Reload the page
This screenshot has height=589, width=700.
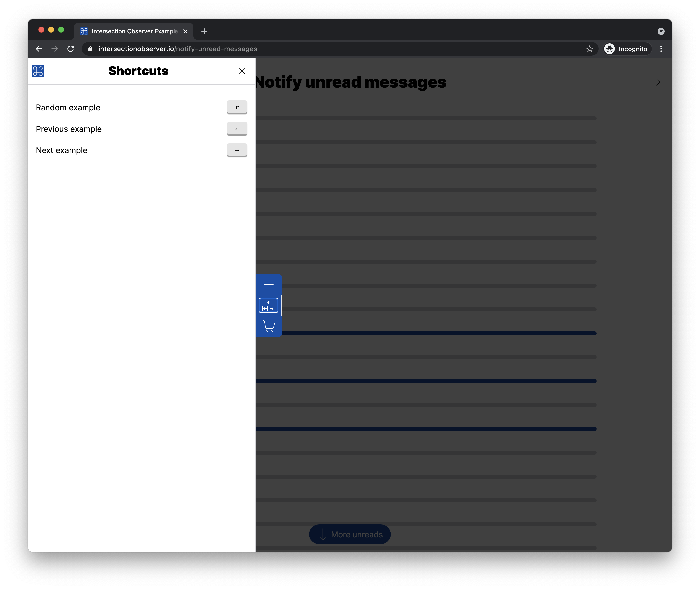click(x=71, y=49)
